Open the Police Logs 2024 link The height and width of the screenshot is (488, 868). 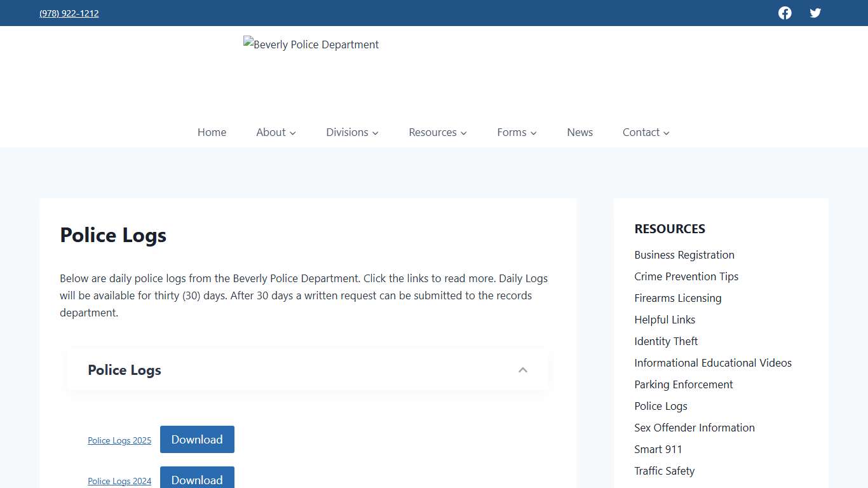119,480
